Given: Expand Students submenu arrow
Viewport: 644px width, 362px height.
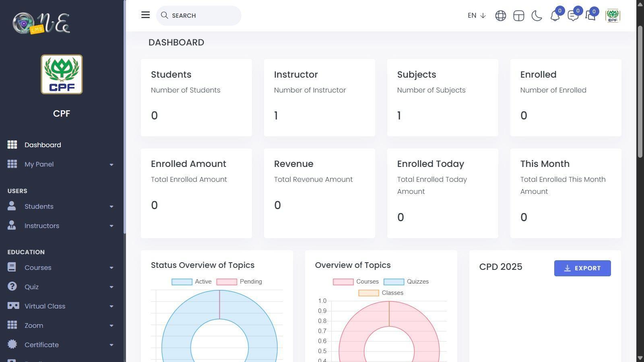Looking at the screenshot, I should [x=111, y=207].
